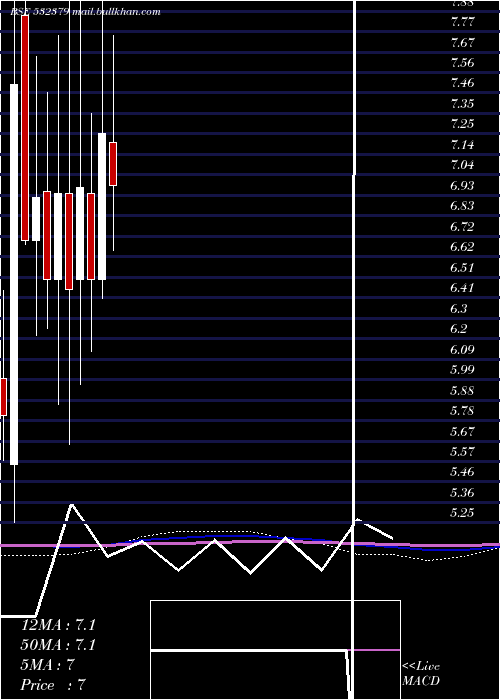500x700 pixels.
Task: Click the 5.88 price axis label
Action: pyautogui.click(x=462, y=391)
